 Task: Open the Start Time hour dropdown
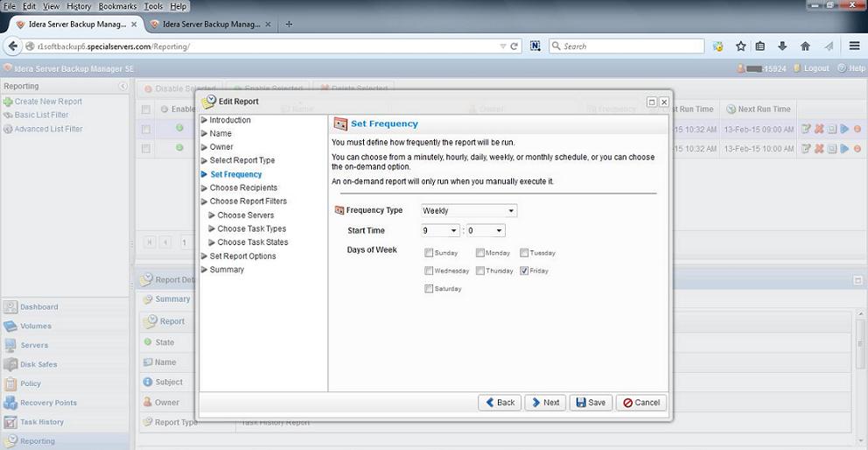[x=441, y=230]
